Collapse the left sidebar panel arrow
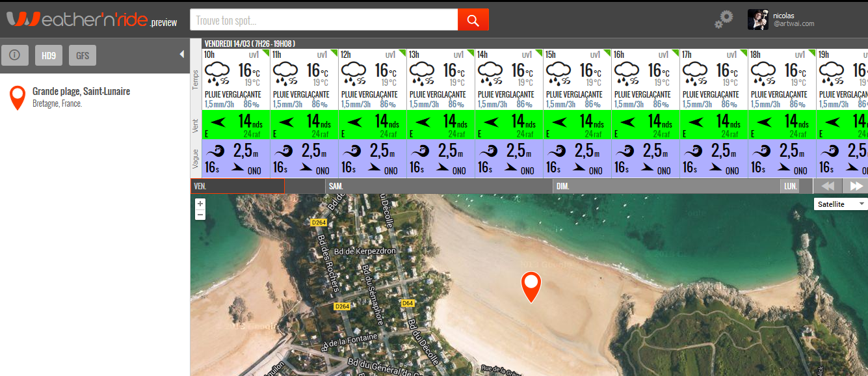Screen dimensions: 868x376 [x=182, y=55]
